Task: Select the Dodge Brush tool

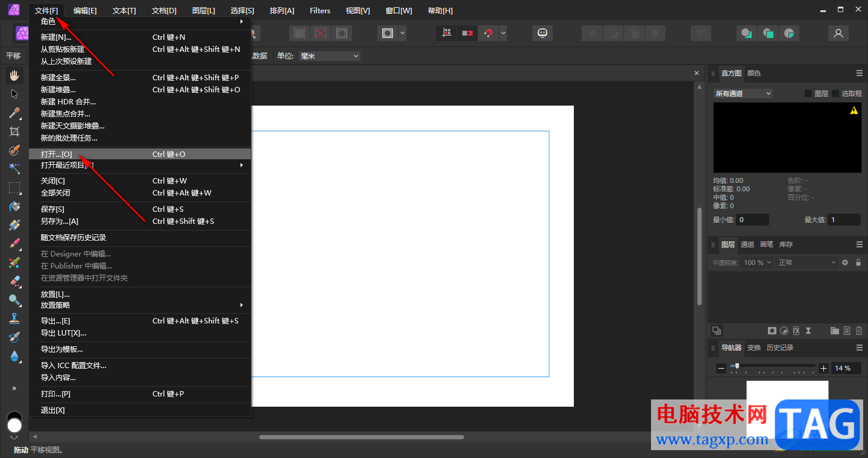Action: [x=15, y=300]
